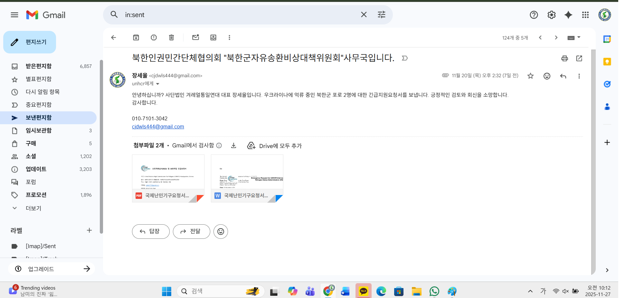Open the 받은편지함 inbox folder
Viewport: 644px width, 298px height.
tap(39, 66)
